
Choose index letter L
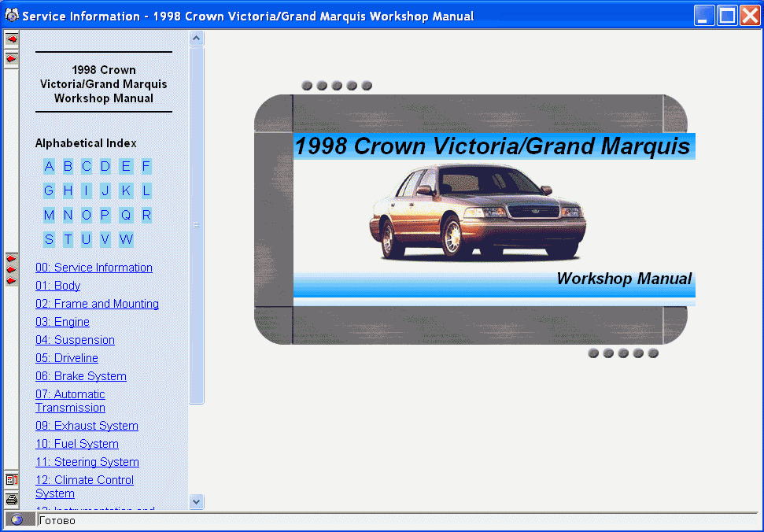click(x=146, y=190)
